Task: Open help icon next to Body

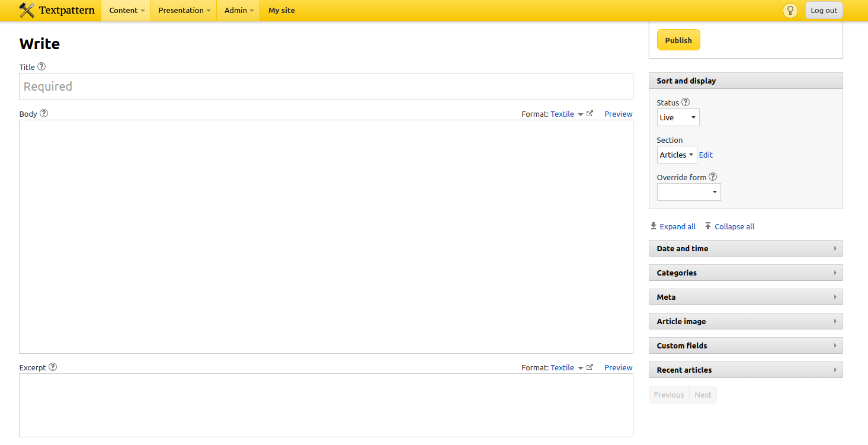Action: [44, 114]
